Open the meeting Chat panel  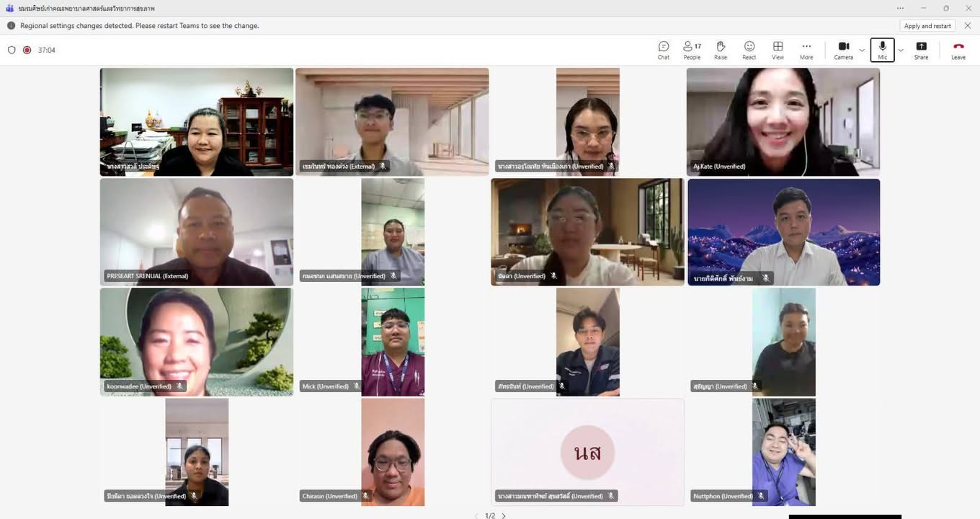663,49
